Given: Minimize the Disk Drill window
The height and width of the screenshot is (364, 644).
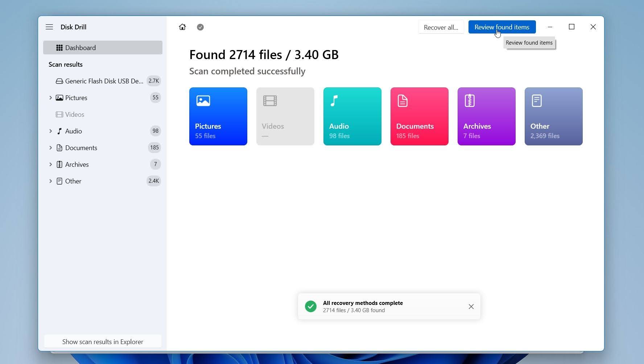Looking at the screenshot, I should pyautogui.click(x=550, y=27).
